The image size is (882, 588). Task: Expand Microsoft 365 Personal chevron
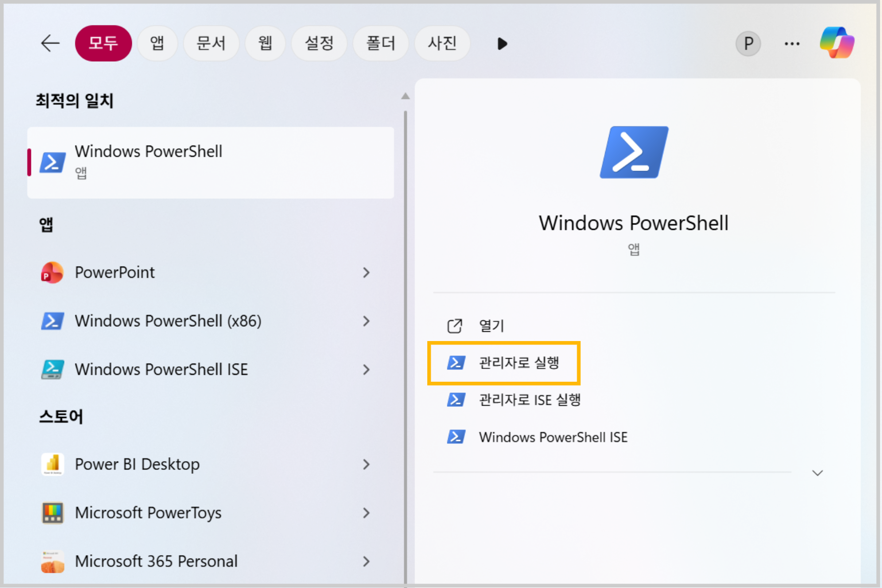click(x=366, y=561)
